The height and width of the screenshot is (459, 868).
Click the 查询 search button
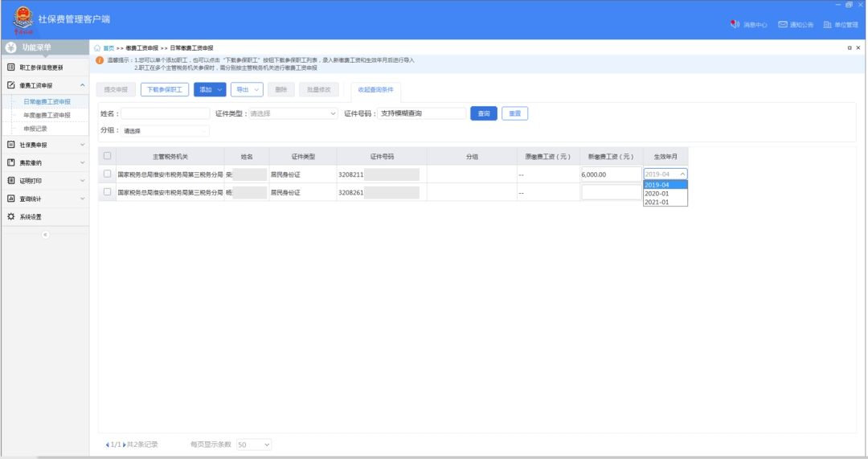click(x=483, y=114)
